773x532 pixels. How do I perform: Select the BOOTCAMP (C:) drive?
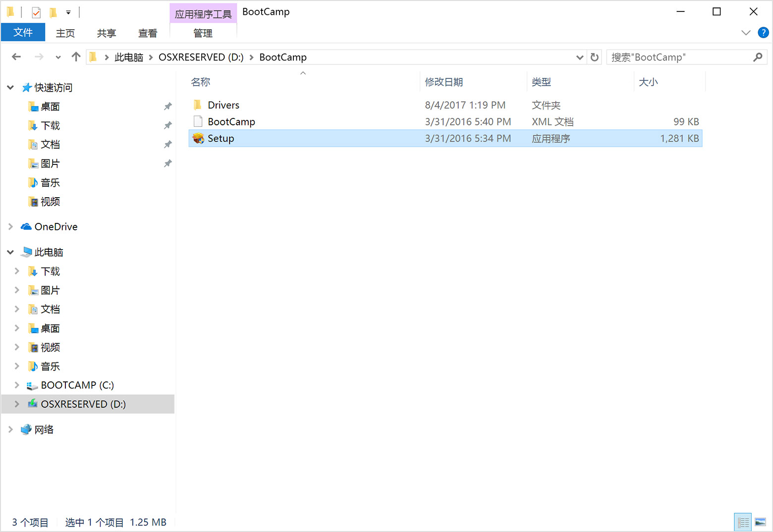point(77,385)
